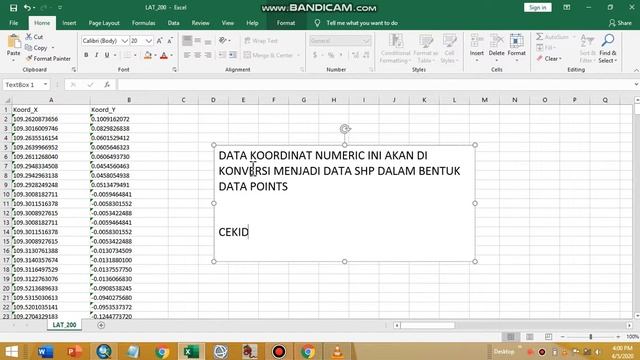Click Tell me what you want to do

362,23
